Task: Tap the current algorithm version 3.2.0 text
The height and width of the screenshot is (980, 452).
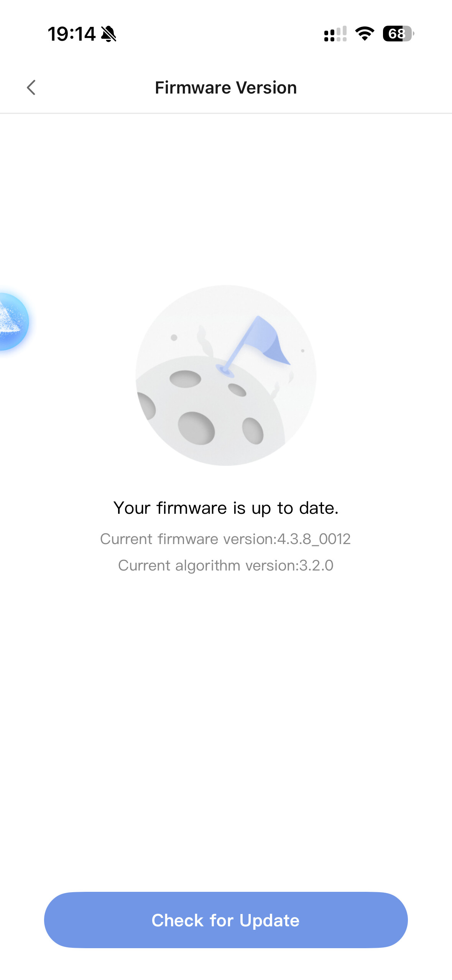Action: (x=226, y=566)
